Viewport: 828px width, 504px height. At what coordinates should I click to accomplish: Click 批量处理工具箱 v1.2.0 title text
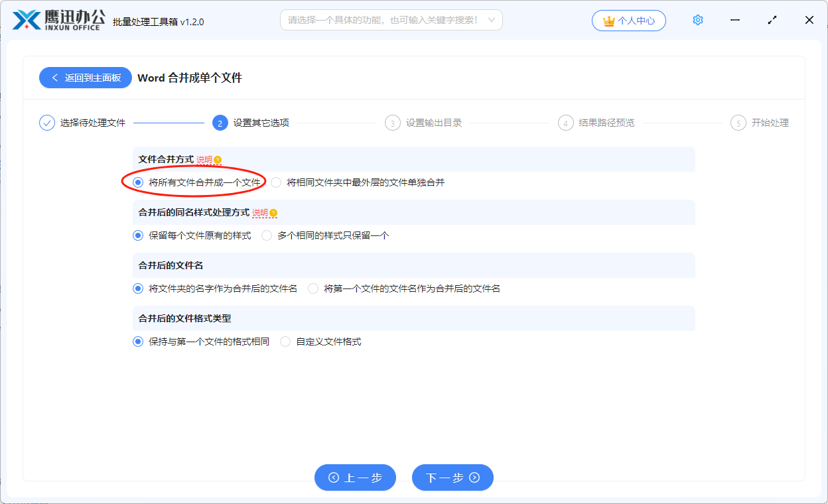(x=158, y=22)
